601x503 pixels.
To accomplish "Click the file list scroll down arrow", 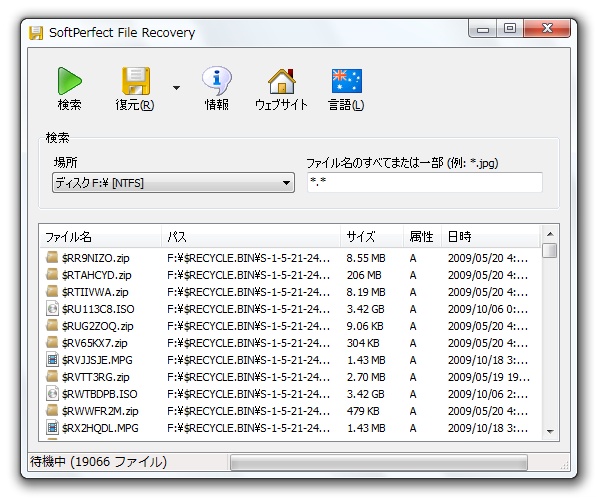I will pyautogui.click(x=550, y=432).
